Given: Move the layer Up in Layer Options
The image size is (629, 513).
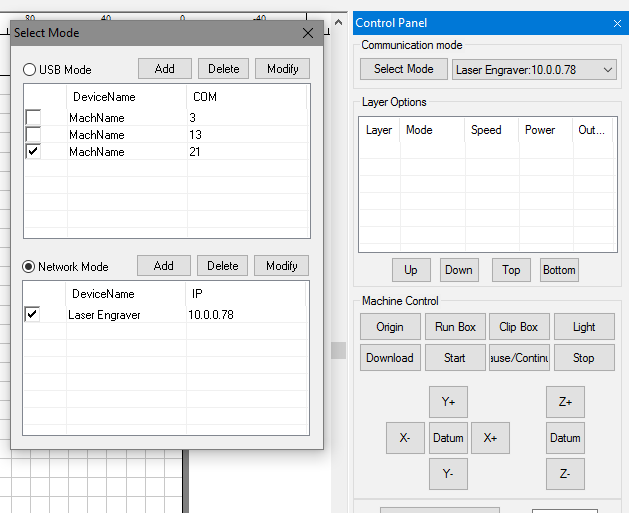Looking at the screenshot, I should click(x=411, y=270).
